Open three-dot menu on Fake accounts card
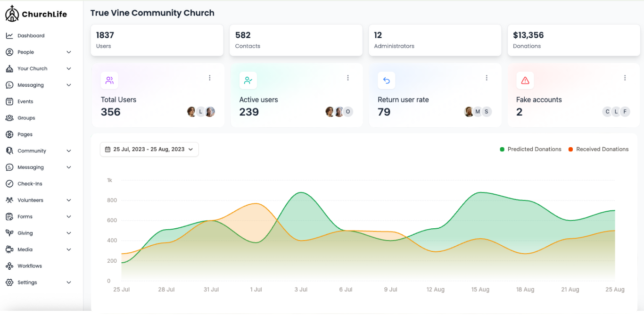The height and width of the screenshot is (316, 644). (625, 78)
